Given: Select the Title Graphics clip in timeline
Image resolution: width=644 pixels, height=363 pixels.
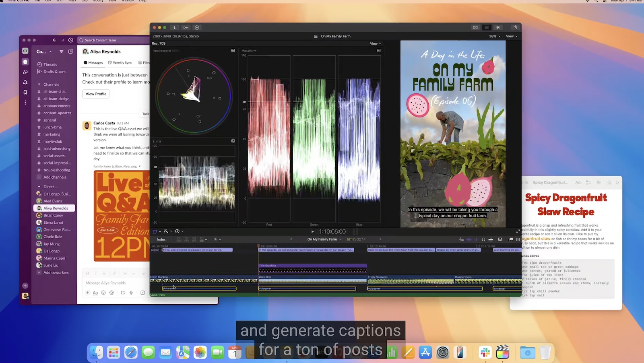Looking at the screenshot, I should [x=312, y=268].
